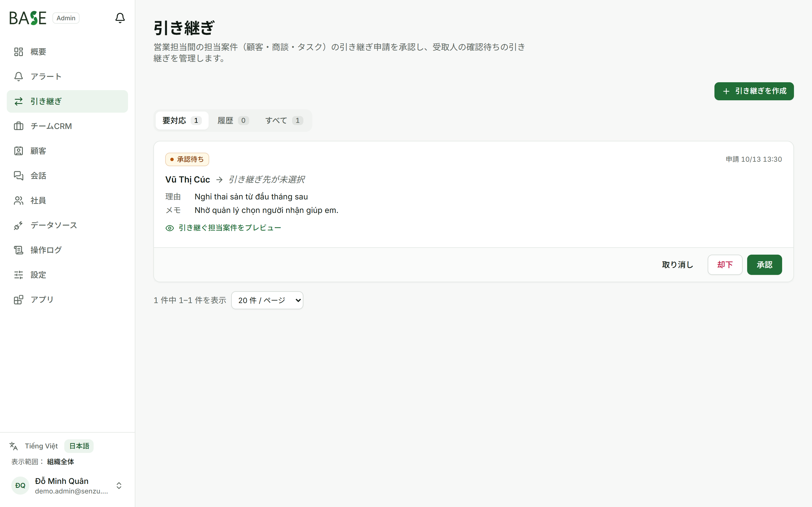
Task: Open アラート via its bell icon
Action: pyautogui.click(x=18, y=76)
